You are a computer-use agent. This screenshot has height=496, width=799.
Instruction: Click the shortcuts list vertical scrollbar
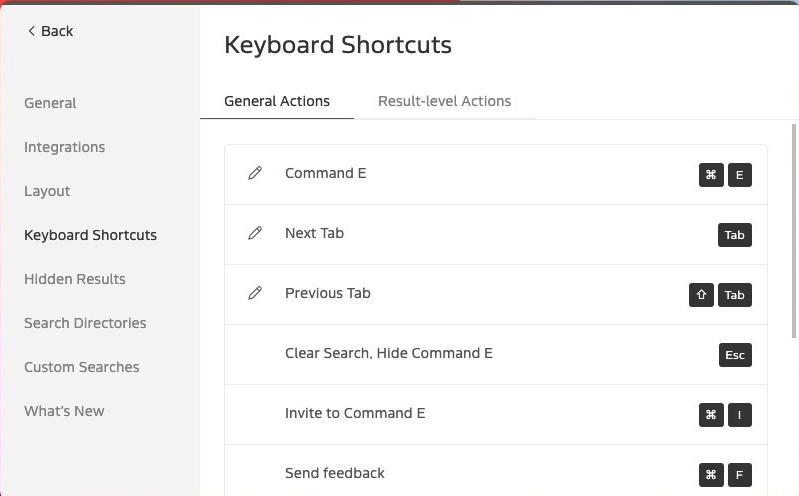coord(793,230)
